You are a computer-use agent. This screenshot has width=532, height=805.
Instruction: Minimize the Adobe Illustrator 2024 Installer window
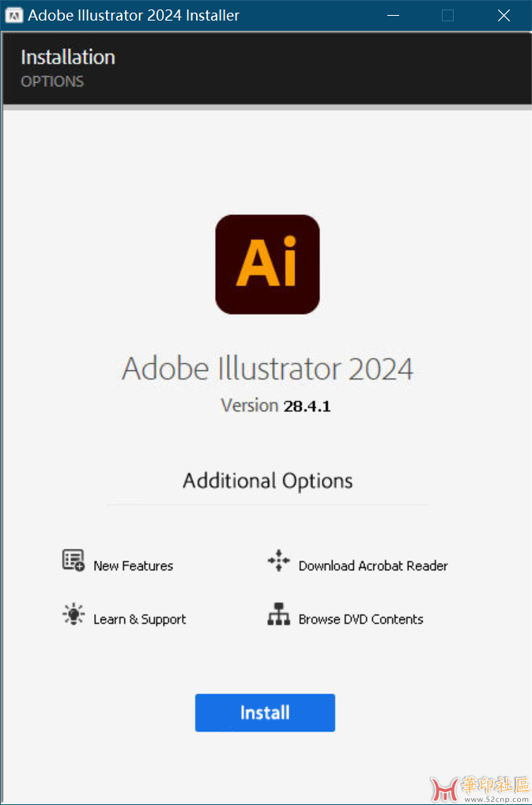pos(394,15)
